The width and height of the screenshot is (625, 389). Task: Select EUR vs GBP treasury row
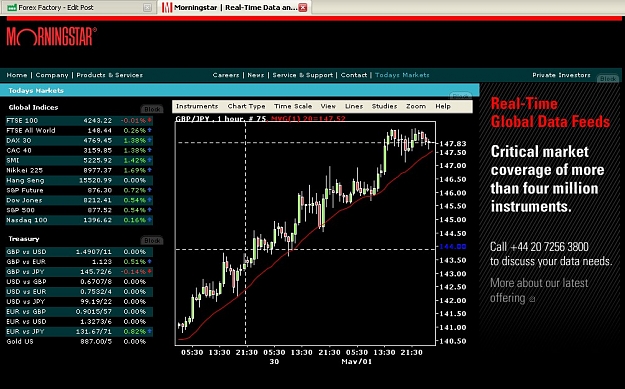point(79,312)
